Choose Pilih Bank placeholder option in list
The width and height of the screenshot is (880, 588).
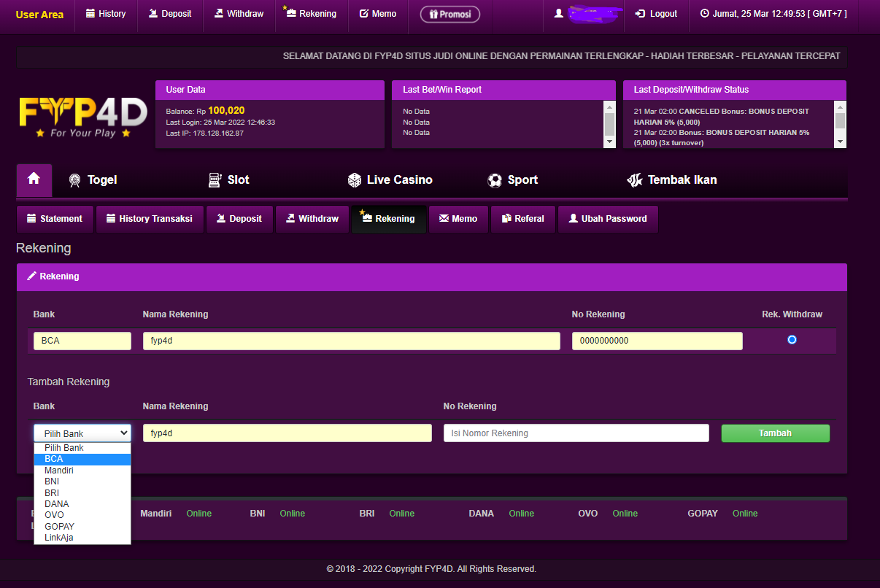(x=82, y=448)
